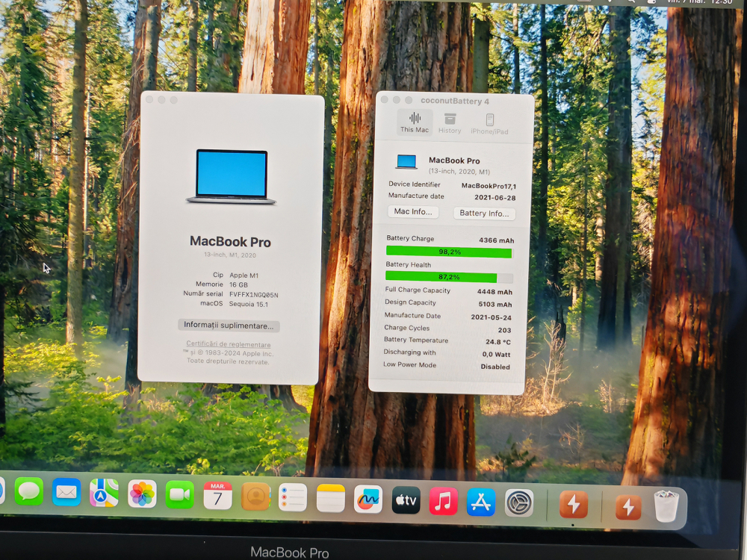Click the Design Capacity value 5103 mAh

tap(495, 305)
